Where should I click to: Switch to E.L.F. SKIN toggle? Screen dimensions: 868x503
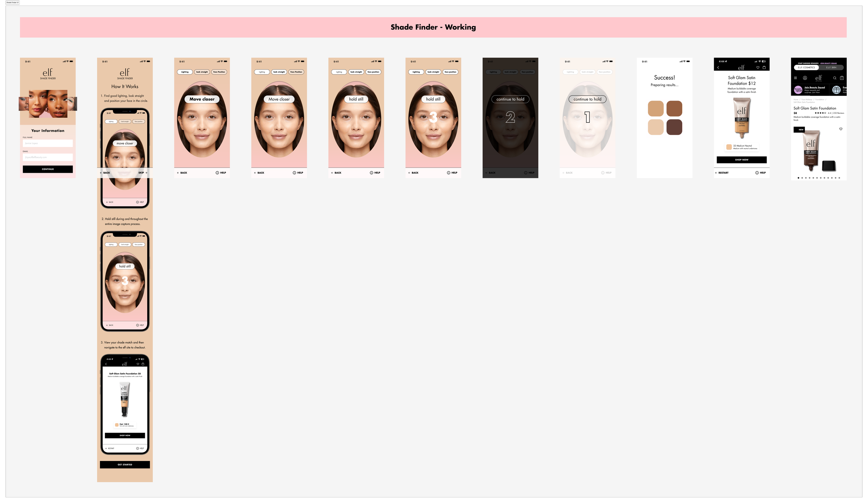831,68
